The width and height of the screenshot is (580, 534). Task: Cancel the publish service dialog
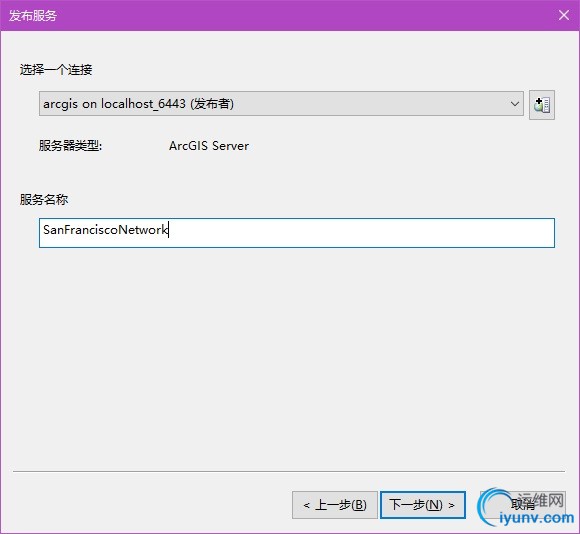click(x=523, y=505)
